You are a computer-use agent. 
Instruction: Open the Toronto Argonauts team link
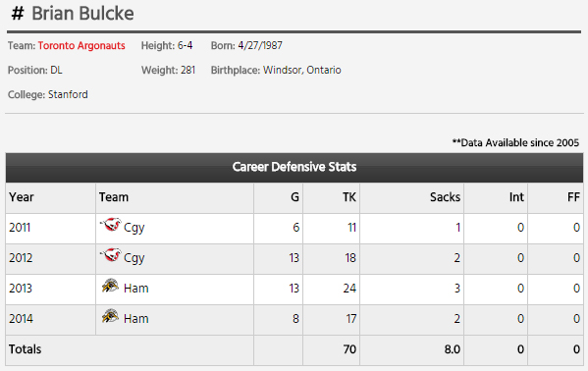tap(81, 46)
